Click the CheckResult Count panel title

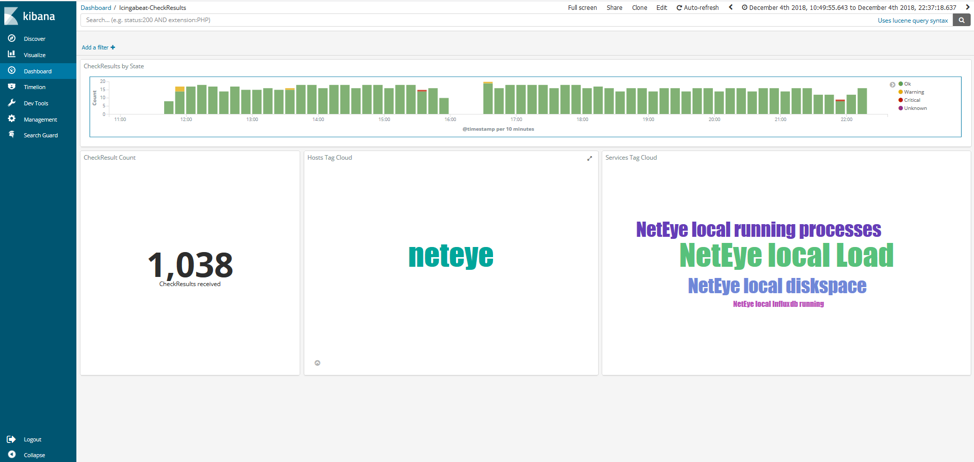(x=109, y=158)
